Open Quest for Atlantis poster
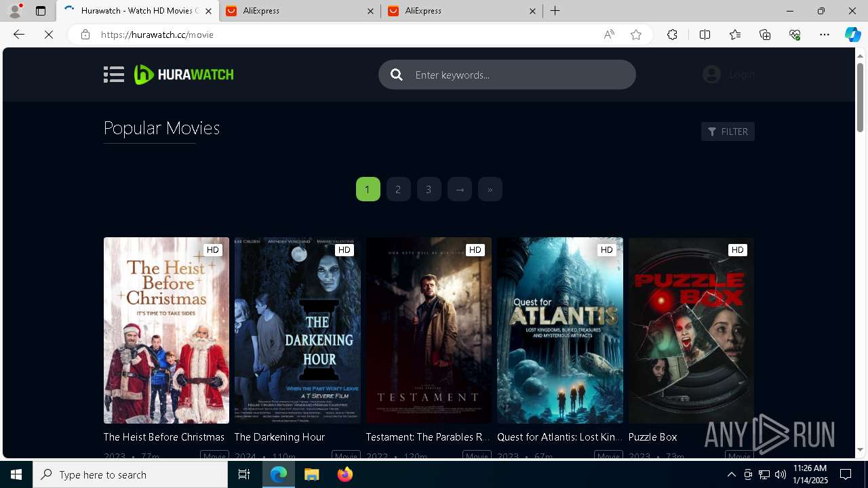The width and height of the screenshot is (868, 488). pos(560,330)
